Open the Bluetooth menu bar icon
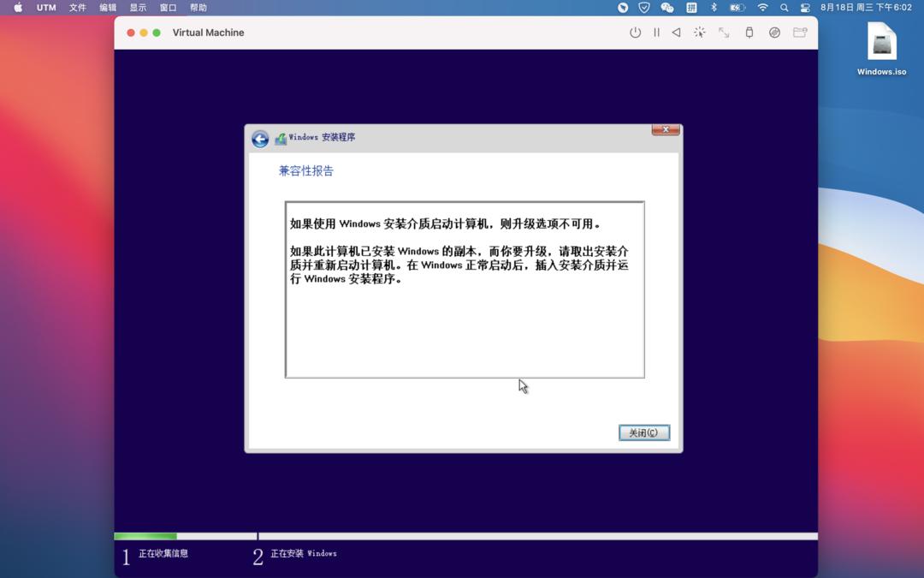 714,7
